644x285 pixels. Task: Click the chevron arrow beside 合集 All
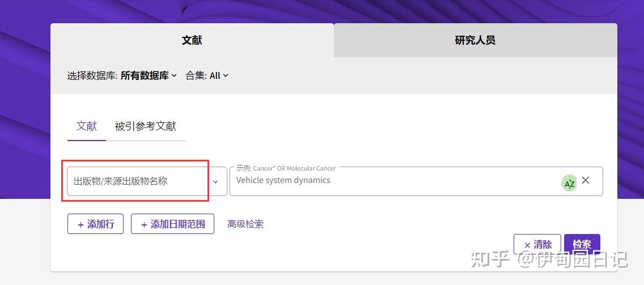click(226, 75)
